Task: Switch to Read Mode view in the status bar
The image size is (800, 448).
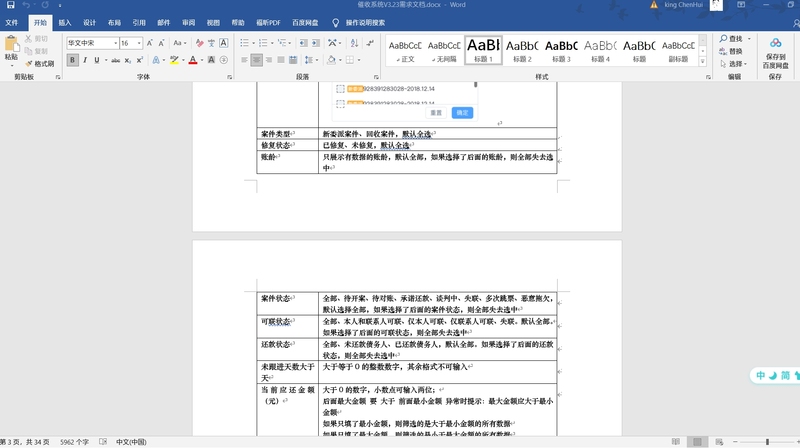Action: (676, 442)
